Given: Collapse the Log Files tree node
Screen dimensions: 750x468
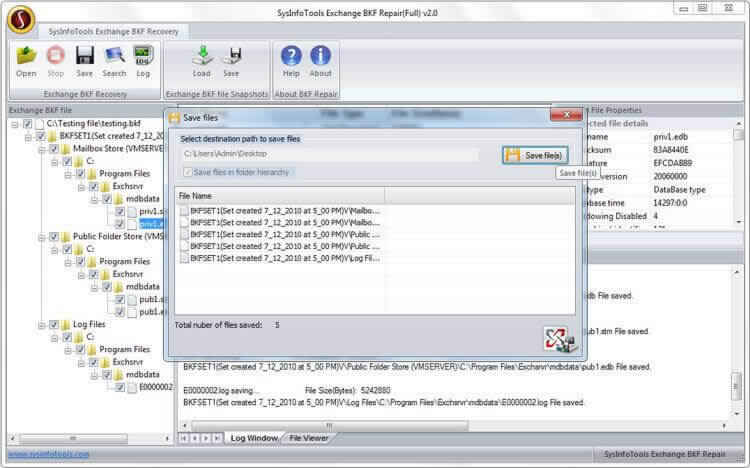Looking at the screenshot, I should click(x=42, y=325).
